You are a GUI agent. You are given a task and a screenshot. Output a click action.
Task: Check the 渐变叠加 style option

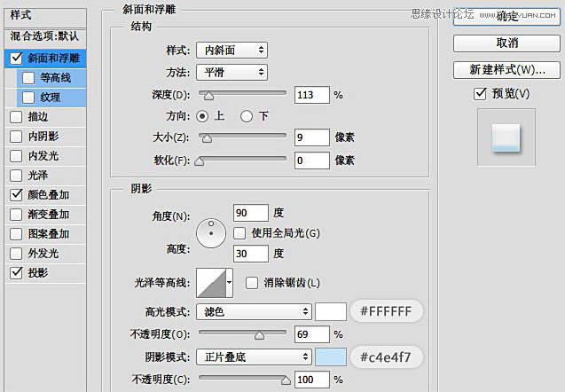16,215
